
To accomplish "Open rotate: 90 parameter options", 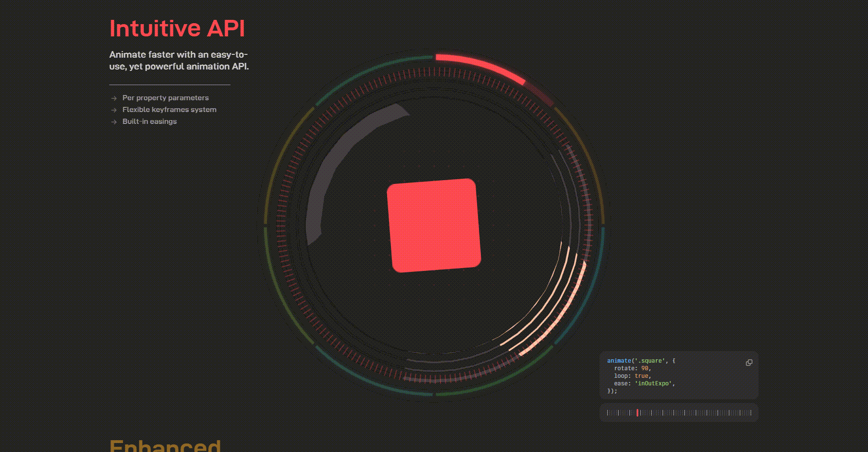I will tap(645, 368).
